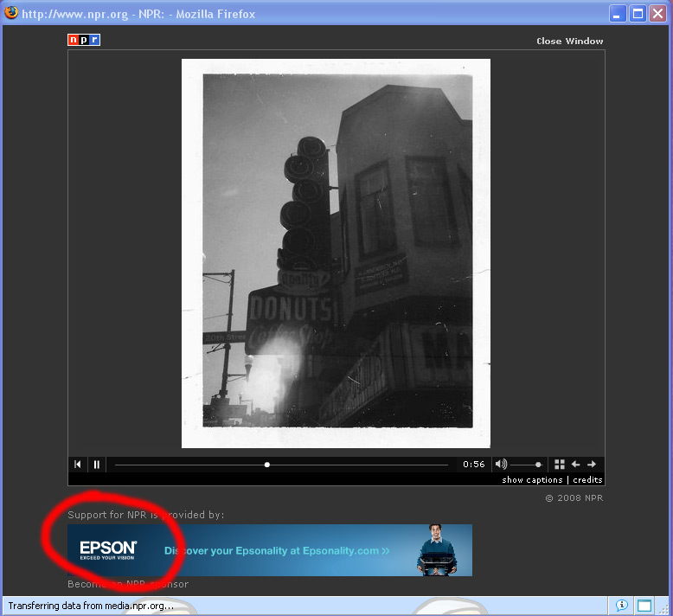Restart slideshow with the skip-to-start button
Image resolution: width=673 pixels, height=616 pixels.
pos(78,465)
